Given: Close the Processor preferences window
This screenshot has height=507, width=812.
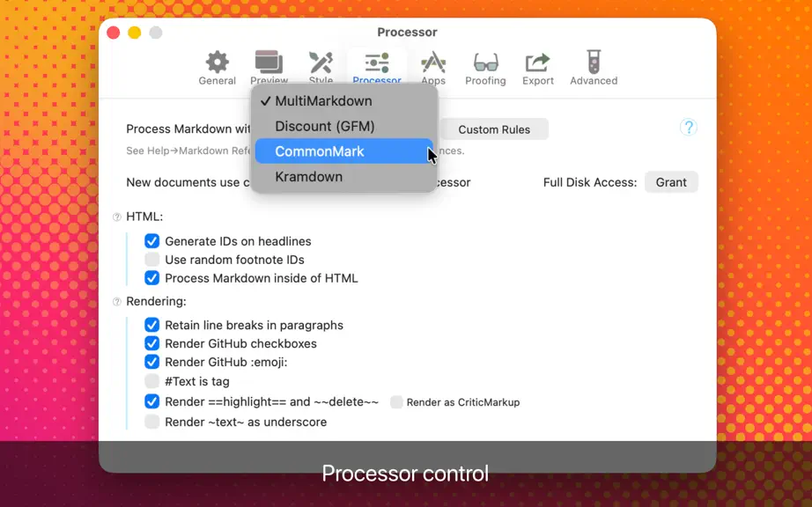Looking at the screenshot, I should click(x=114, y=33).
